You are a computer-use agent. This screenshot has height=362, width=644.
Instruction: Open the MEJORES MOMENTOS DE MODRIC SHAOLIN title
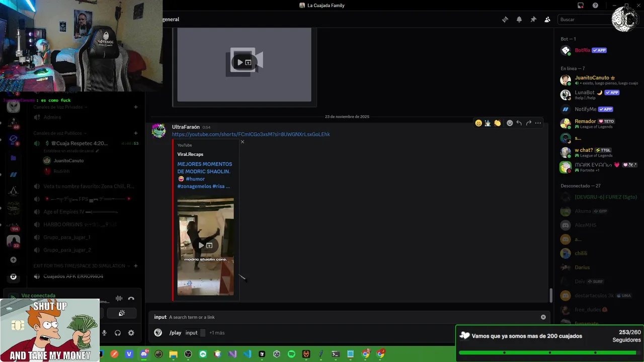click(204, 175)
